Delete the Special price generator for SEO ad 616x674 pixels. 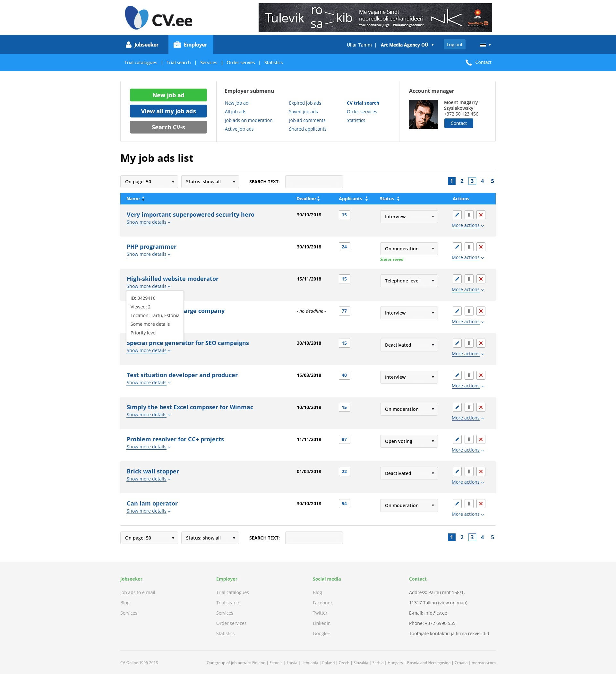point(481,343)
